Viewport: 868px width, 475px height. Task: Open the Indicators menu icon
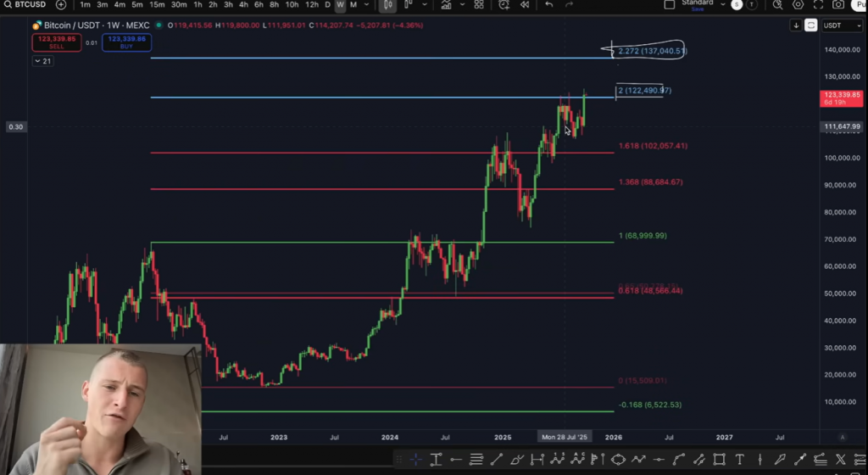pos(448,5)
